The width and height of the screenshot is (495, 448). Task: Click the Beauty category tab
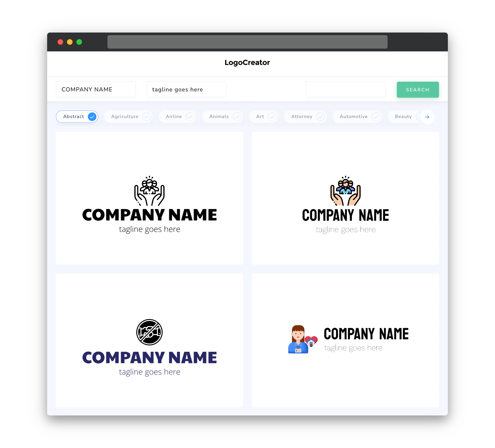(403, 116)
